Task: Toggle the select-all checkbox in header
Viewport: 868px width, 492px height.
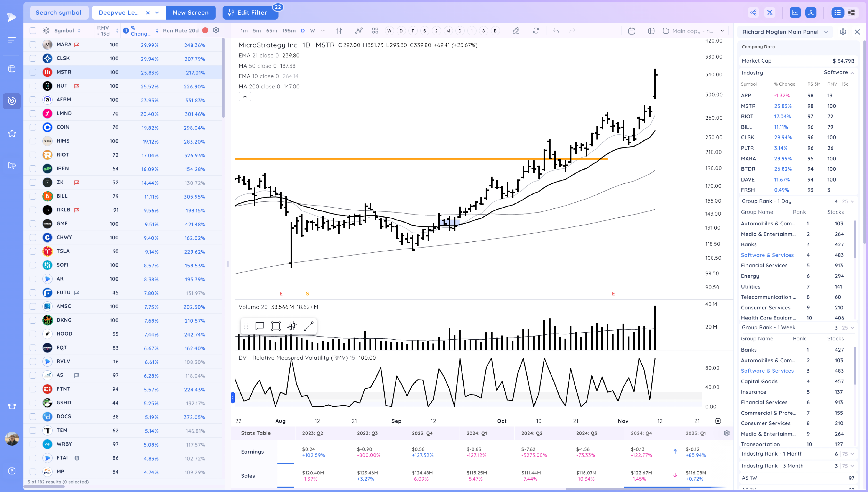Action: coord(33,30)
